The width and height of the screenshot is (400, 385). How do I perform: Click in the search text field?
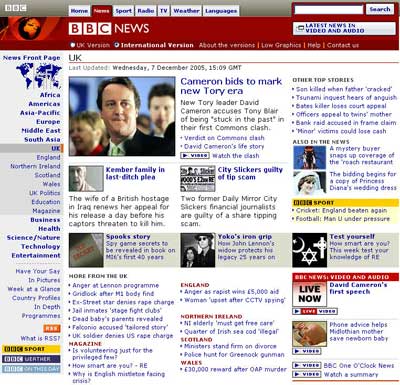click(x=329, y=10)
